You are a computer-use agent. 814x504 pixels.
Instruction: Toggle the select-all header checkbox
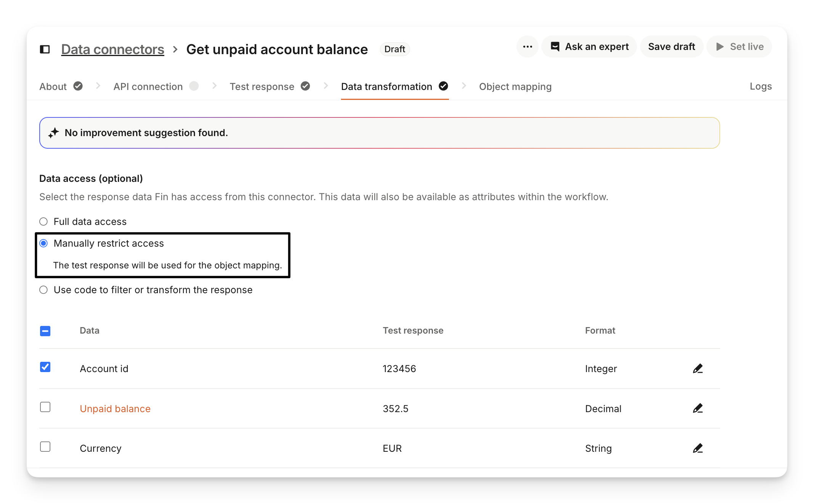coord(45,331)
